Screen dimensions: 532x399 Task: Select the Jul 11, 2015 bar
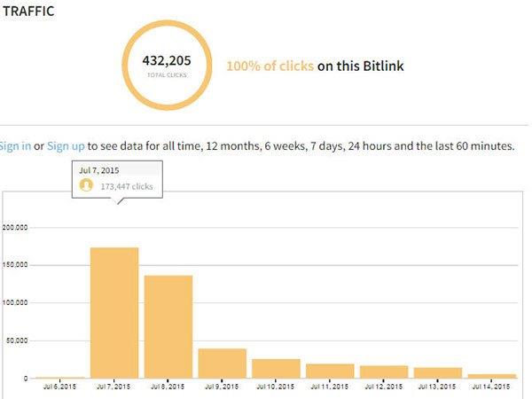tap(330, 371)
